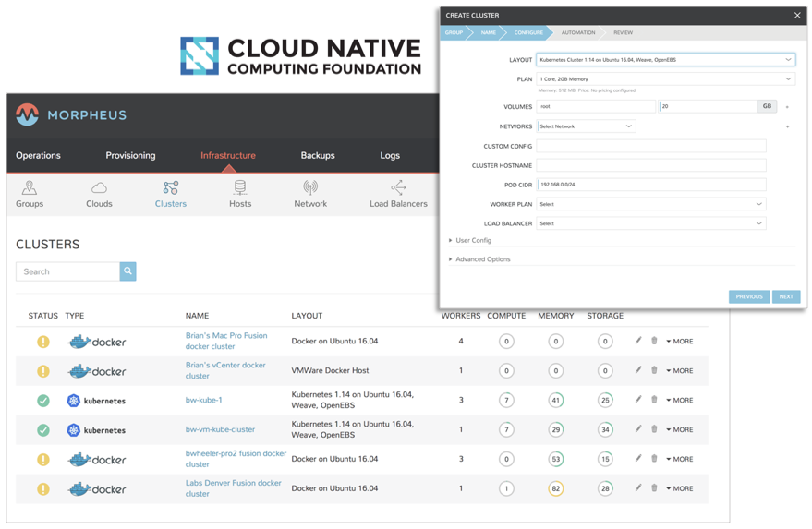Open the Operations menu
The width and height of the screenshot is (812, 529).
click(38, 155)
